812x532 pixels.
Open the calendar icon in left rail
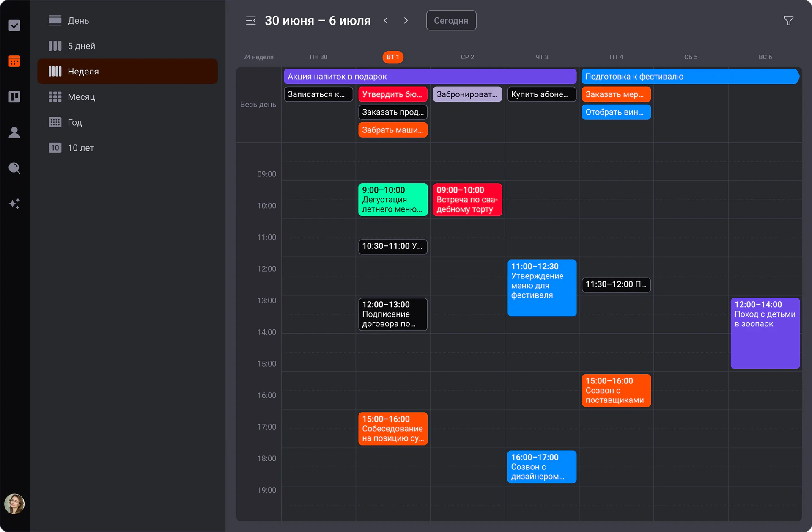point(14,61)
